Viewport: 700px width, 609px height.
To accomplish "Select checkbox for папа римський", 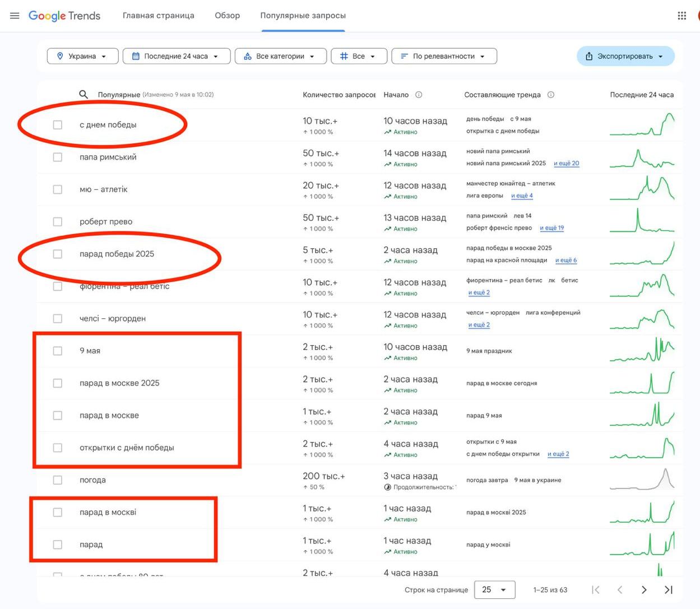I will (x=58, y=157).
